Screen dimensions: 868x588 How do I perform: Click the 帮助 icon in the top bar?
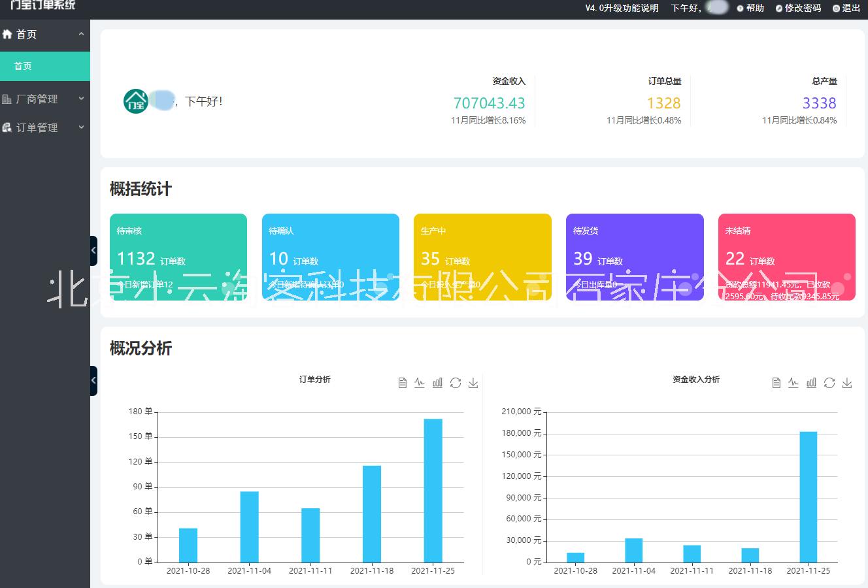click(x=740, y=8)
